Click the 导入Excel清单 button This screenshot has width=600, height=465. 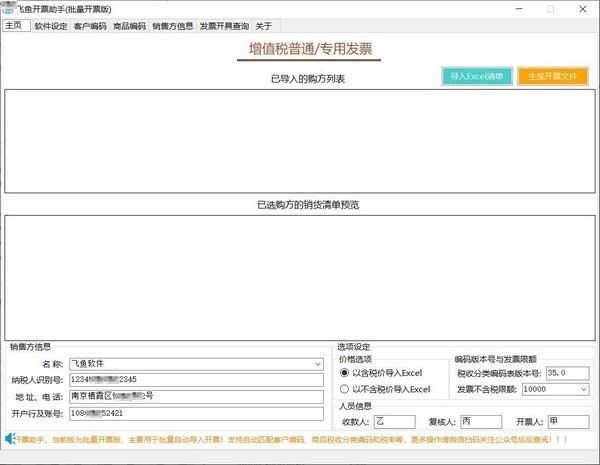click(x=477, y=76)
